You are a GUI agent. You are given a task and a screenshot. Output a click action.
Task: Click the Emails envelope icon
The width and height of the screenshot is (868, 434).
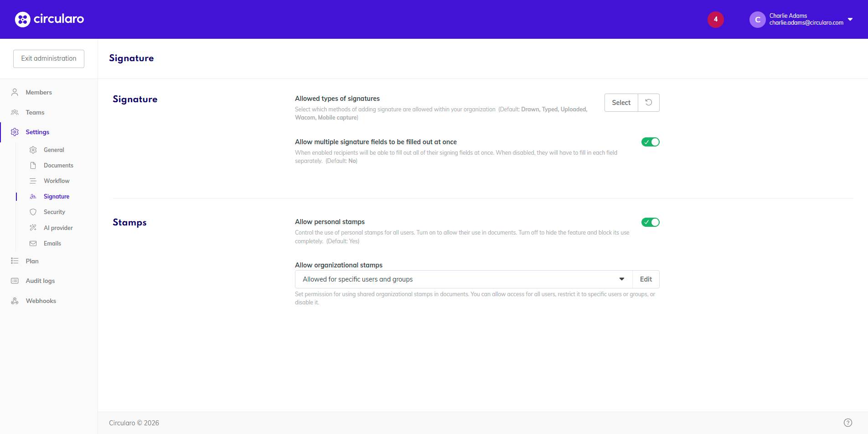click(33, 243)
